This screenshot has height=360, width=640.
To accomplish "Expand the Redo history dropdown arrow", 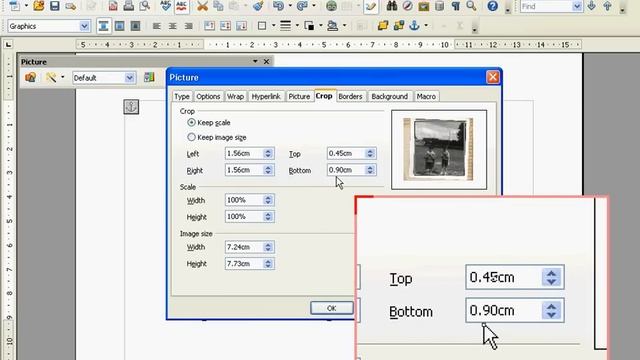I will [313, 6].
